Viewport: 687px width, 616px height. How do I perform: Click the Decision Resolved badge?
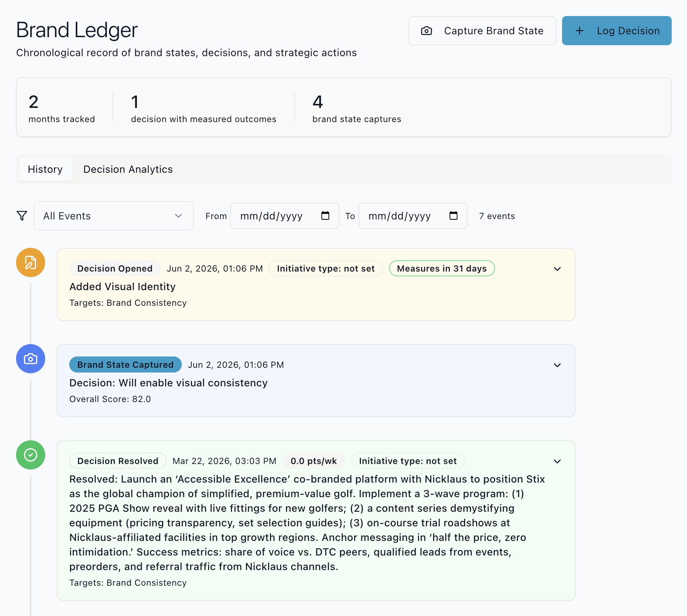pos(118,461)
